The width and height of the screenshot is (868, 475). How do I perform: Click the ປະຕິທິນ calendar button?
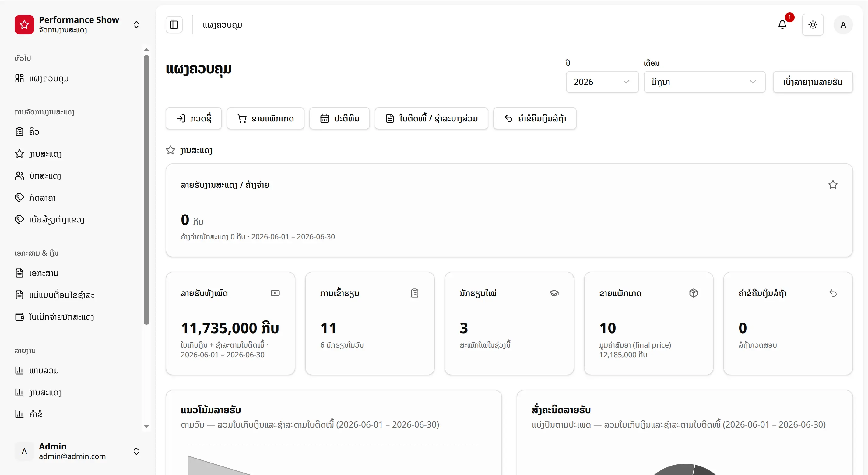(x=340, y=118)
